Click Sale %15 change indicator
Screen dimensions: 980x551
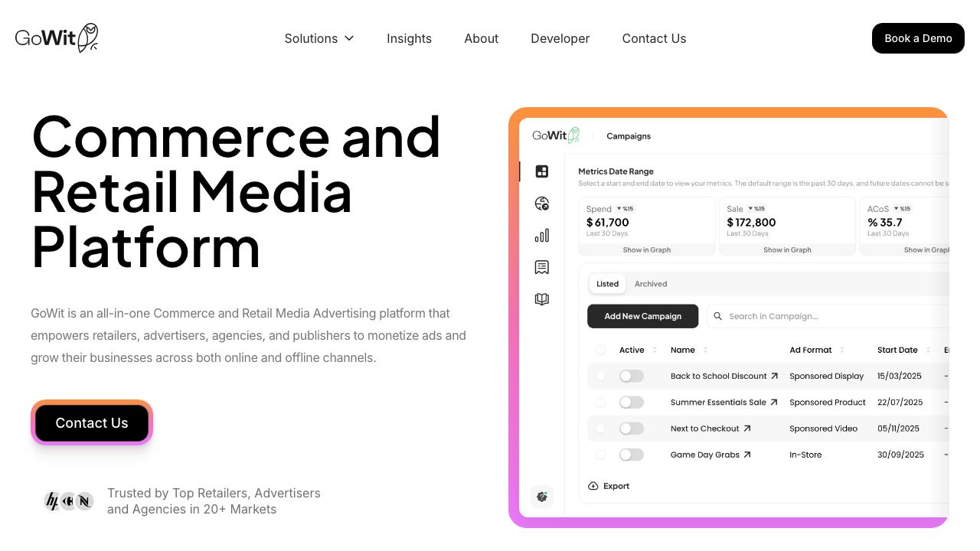click(757, 208)
